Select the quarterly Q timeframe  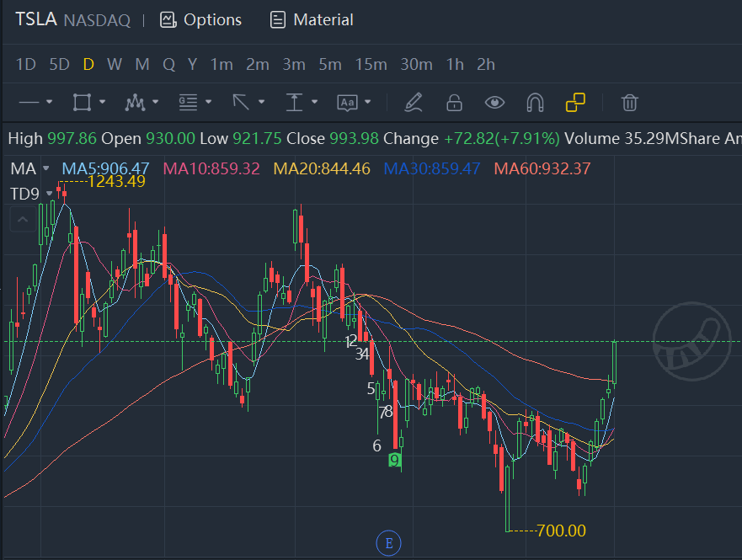(169, 64)
